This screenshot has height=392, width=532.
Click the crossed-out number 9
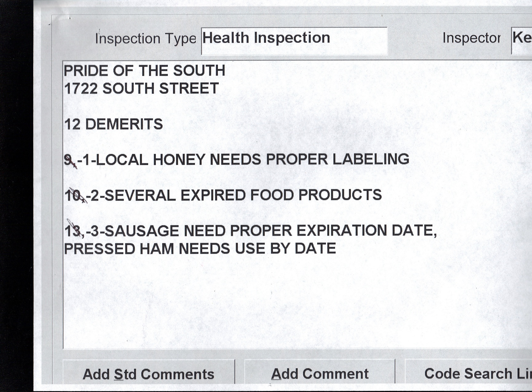(69, 160)
